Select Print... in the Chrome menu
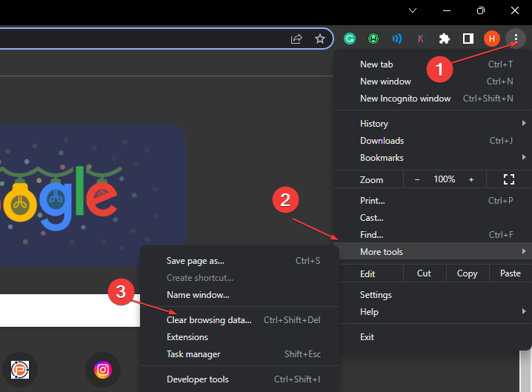 tap(433, 201)
